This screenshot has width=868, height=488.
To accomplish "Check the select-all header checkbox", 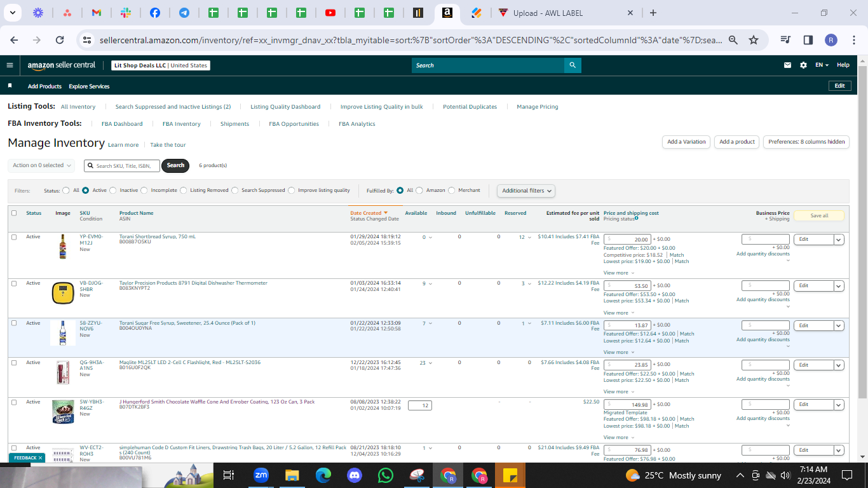I will click(14, 213).
